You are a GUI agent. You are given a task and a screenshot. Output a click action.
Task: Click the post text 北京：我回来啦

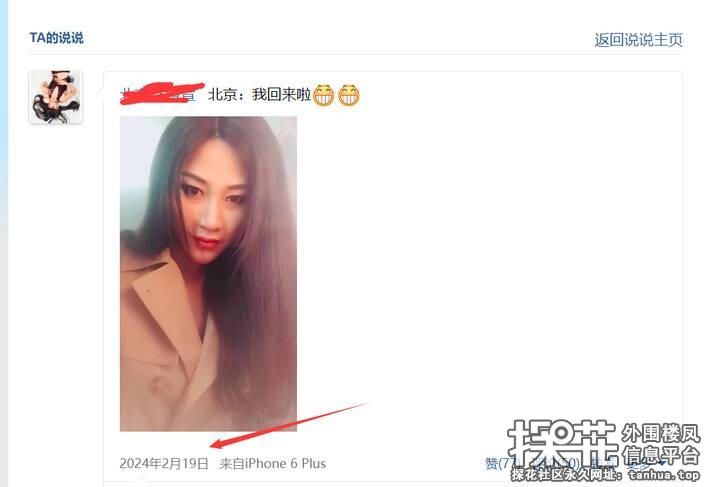[x=259, y=95]
